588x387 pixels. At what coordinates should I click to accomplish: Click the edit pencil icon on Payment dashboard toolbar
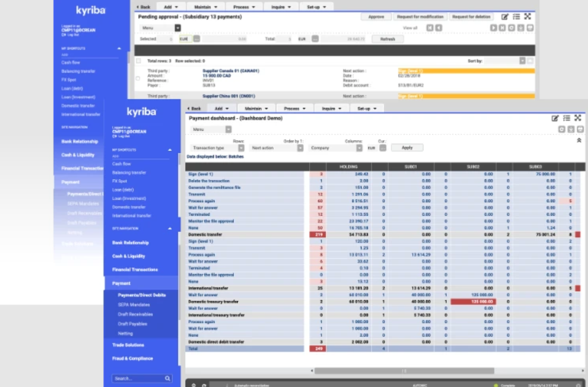pyautogui.click(x=555, y=118)
